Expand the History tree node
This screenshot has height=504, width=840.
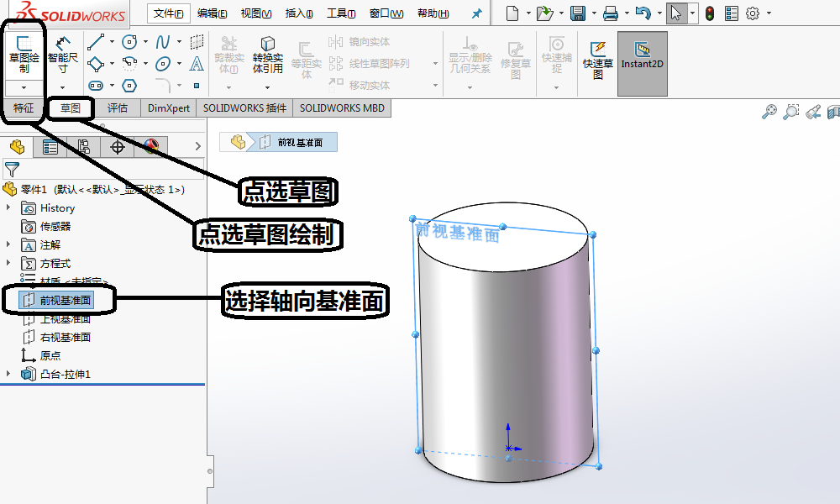(x=9, y=207)
